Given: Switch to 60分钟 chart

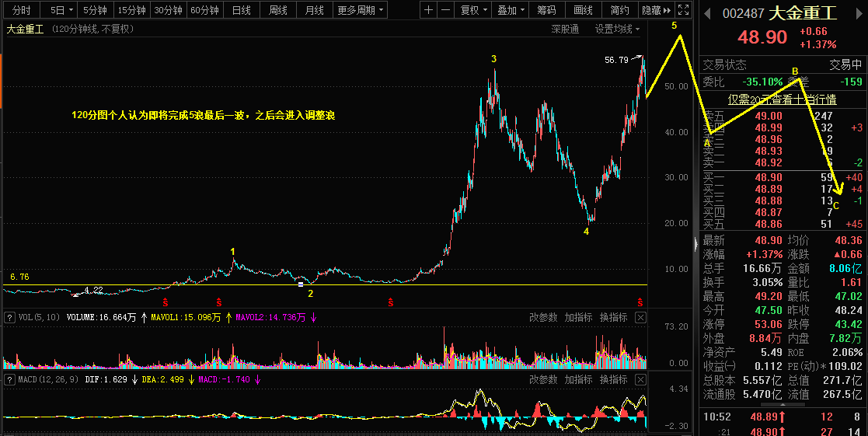Looking at the screenshot, I should pos(205,10).
